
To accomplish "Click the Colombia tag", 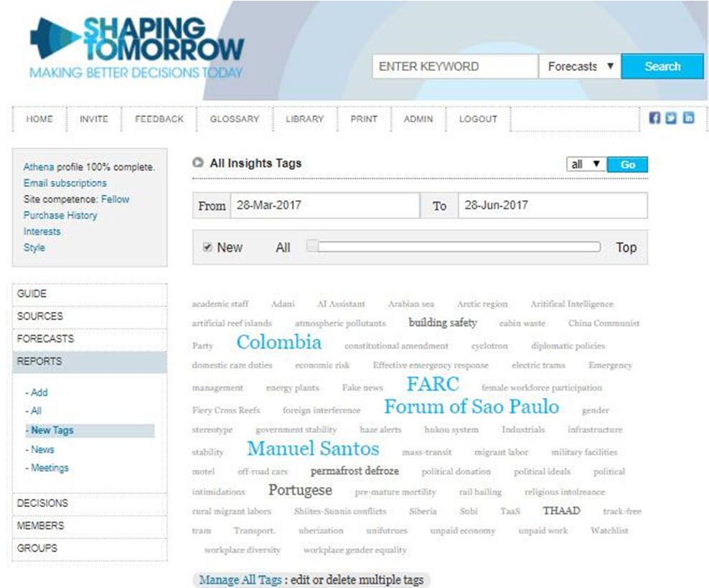I will point(279,342).
